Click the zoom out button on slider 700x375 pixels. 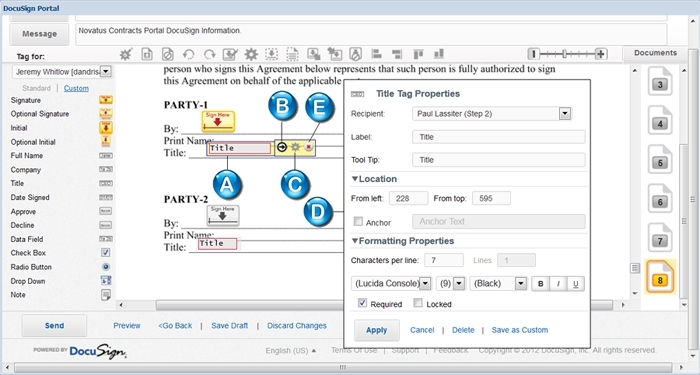tap(533, 54)
